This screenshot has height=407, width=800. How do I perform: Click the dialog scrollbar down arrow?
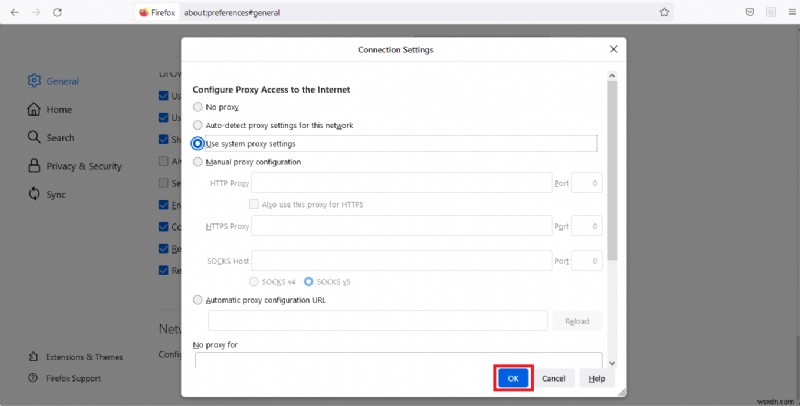612,364
